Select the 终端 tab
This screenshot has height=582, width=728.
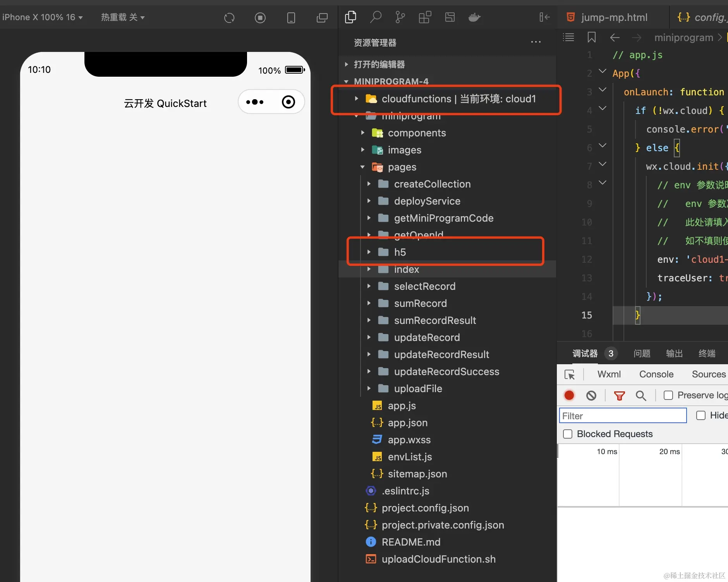click(707, 353)
